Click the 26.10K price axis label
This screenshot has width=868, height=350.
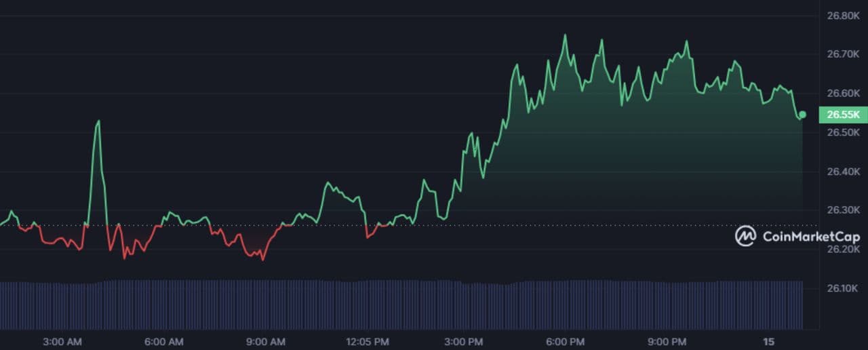point(843,289)
